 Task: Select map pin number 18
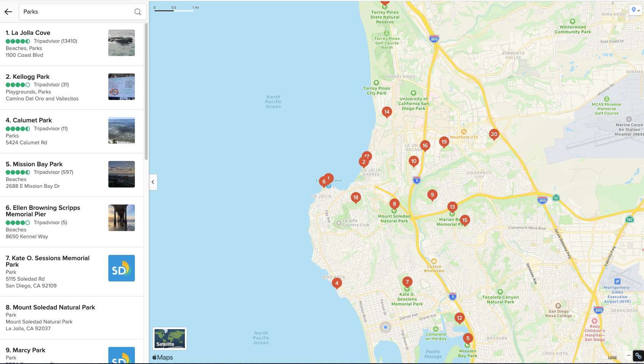(356, 197)
